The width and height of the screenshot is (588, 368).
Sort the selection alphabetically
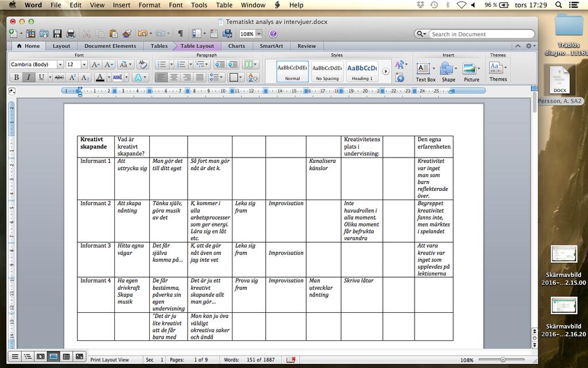[253, 78]
